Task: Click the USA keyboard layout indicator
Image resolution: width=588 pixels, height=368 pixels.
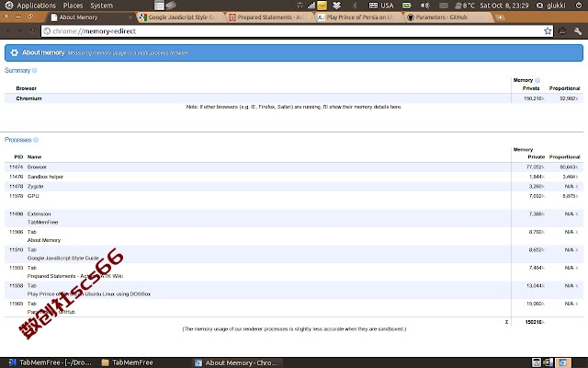Action: tap(381, 6)
